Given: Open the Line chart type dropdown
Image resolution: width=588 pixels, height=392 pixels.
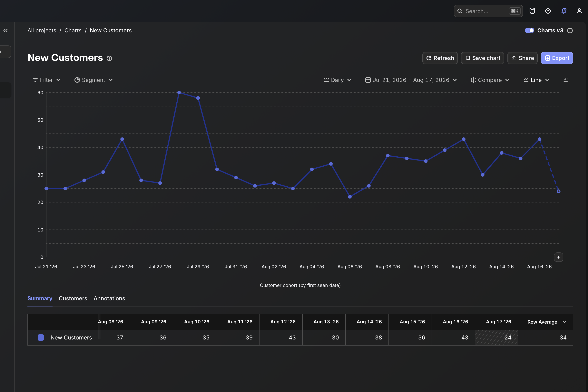Looking at the screenshot, I should pyautogui.click(x=536, y=80).
